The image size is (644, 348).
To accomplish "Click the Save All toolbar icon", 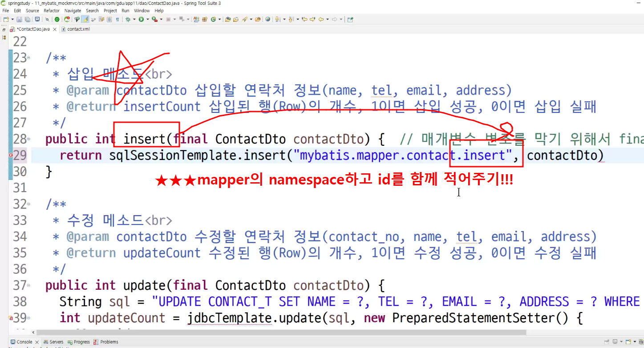I will pyautogui.click(x=27, y=20).
